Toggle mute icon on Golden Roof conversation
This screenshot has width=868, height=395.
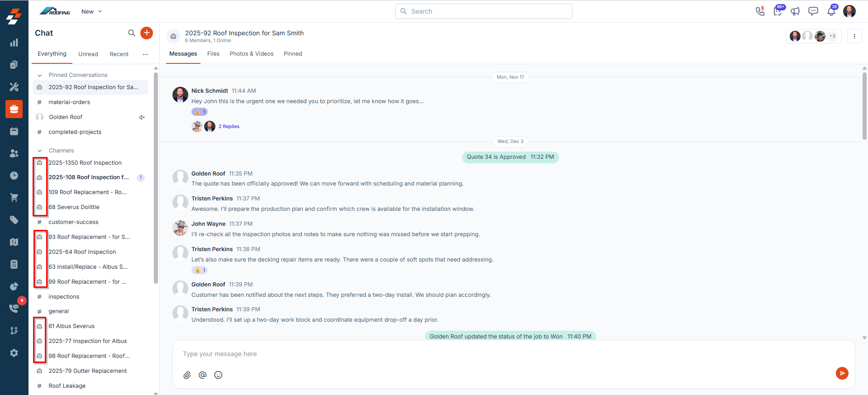pyautogui.click(x=142, y=117)
